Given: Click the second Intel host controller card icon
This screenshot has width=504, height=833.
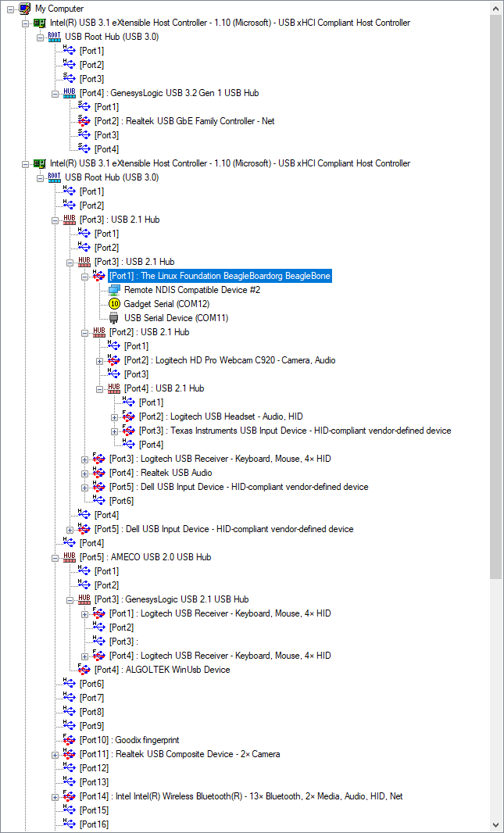Looking at the screenshot, I should point(40,163).
